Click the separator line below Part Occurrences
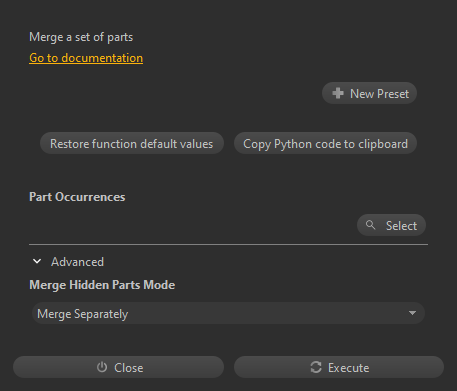The image size is (457, 391). pyautogui.click(x=228, y=244)
